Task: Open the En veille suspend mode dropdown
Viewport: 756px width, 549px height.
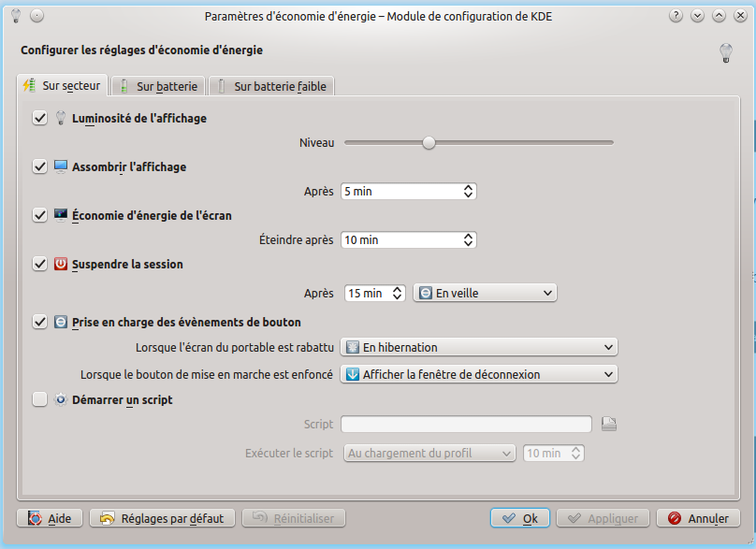Action: click(x=485, y=294)
